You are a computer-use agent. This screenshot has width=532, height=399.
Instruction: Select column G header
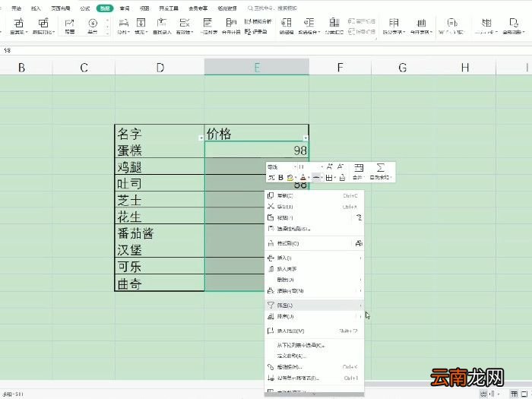402,67
